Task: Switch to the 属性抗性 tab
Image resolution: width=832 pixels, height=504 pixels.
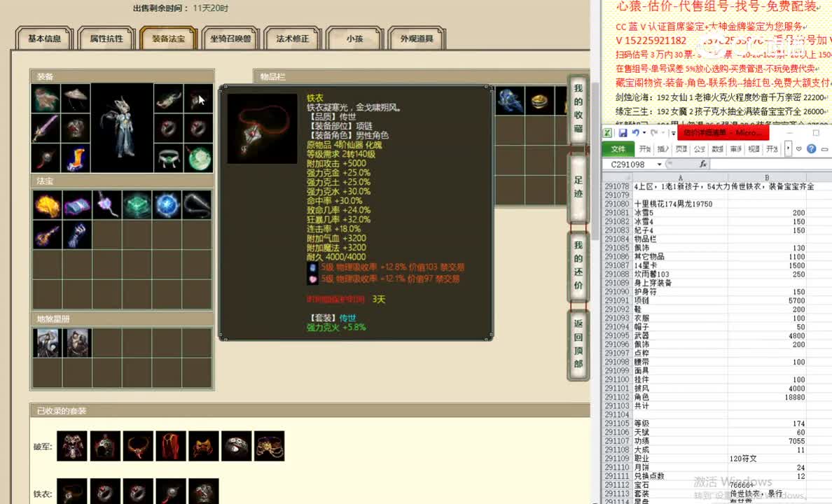Action: 106,38
